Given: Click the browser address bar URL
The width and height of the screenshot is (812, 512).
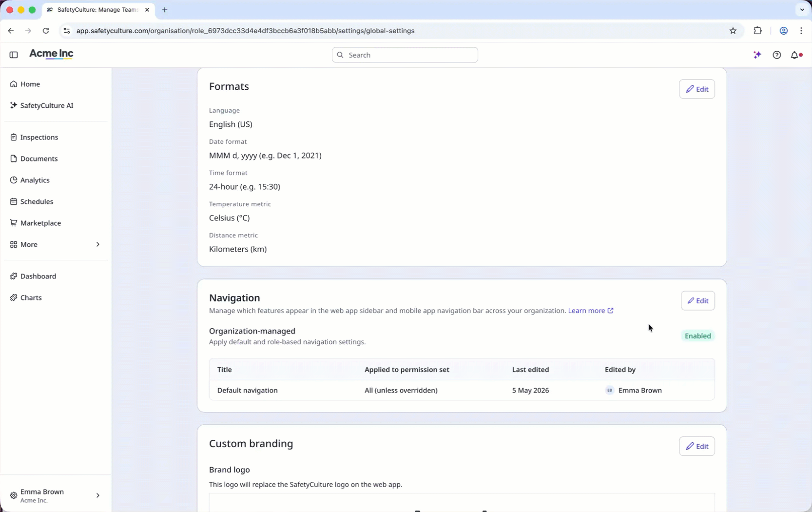Looking at the screenshot, I should click(245, 31).
